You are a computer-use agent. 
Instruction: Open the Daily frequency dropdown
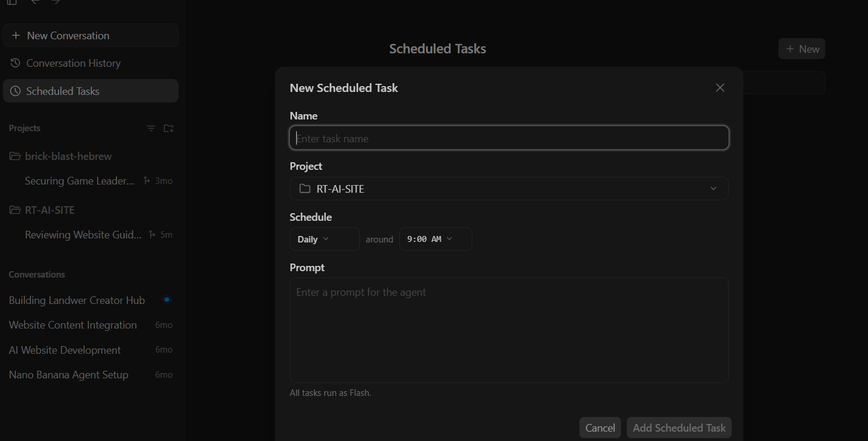[x=325, y=239]
